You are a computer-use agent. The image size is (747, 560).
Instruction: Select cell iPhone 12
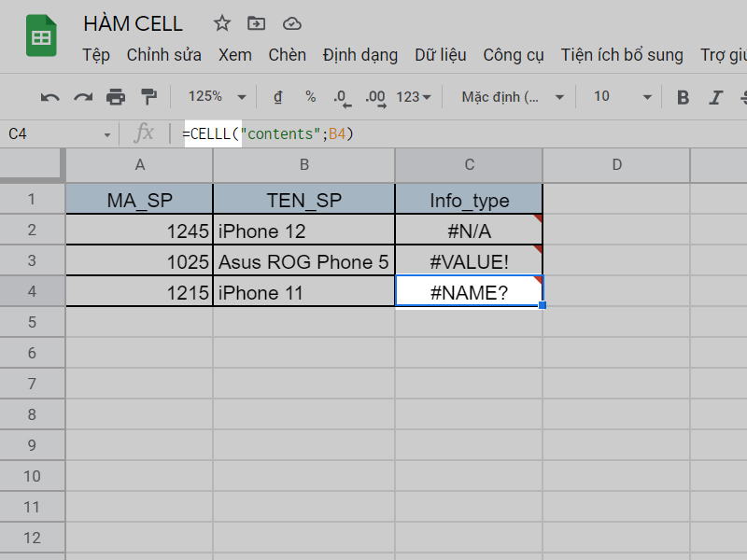click(304, 231)
